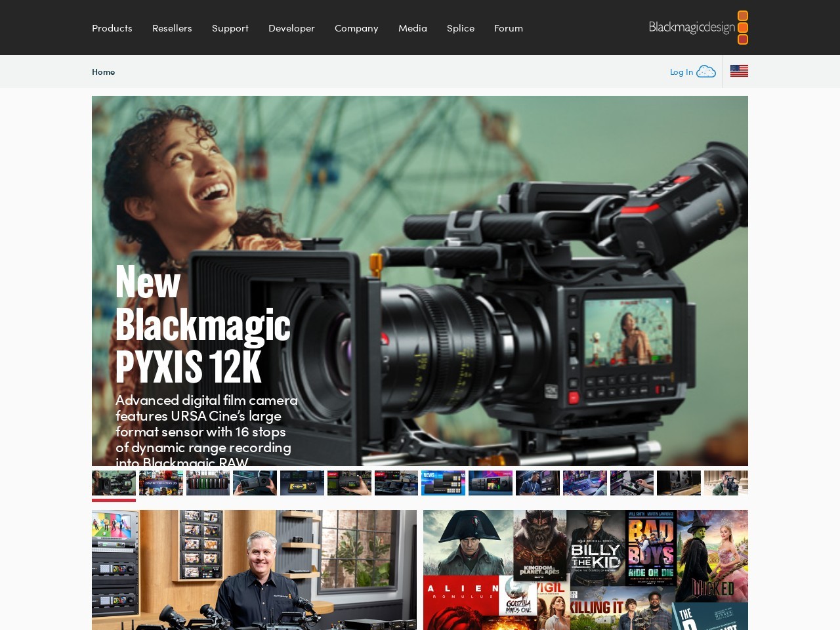Click the cloud icon beside Log In

[706, 72]
